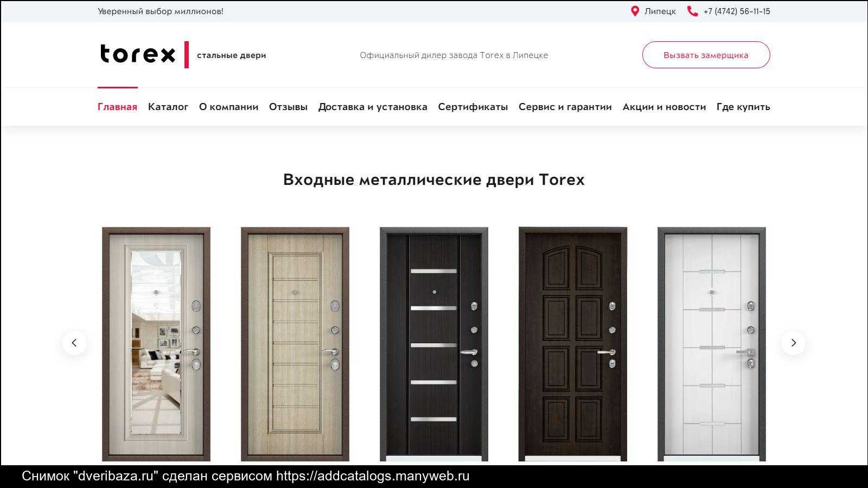The height and width of the screenshot is (488, 868).
Task: Click the red location pin icon
Action: click(635, 11)
